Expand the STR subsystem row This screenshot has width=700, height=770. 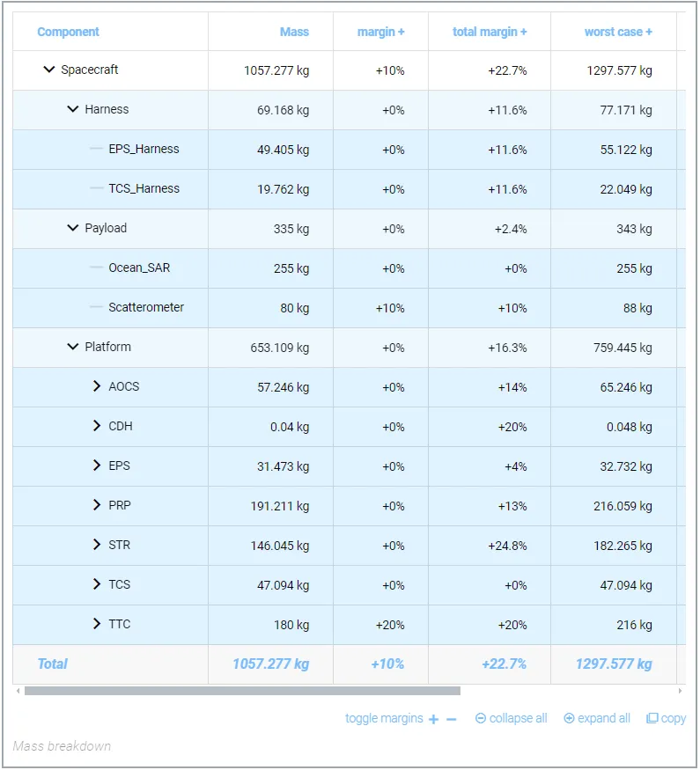pyautogui.click(x=97, y=545)
